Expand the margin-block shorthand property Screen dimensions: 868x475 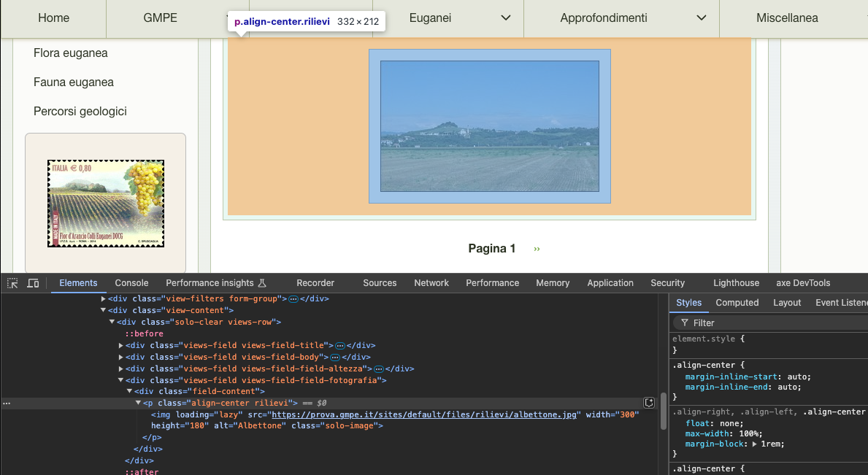pos(753,444)
